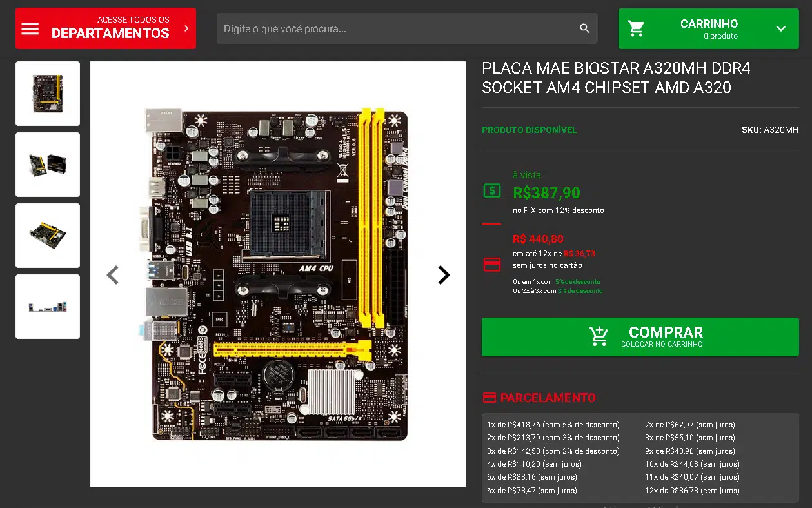This screenshot has height=508, width=812.
Task: Click '6x de R$73,47' installment line
Action: [532, 491]
